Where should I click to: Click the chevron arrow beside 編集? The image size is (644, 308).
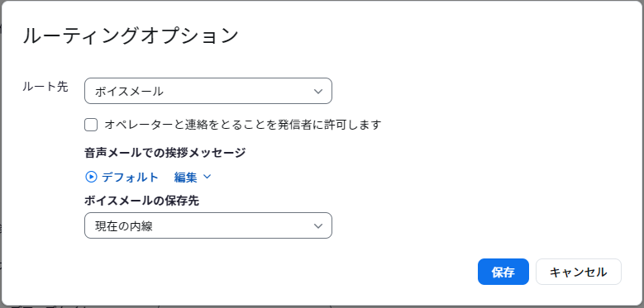point(207,177)
